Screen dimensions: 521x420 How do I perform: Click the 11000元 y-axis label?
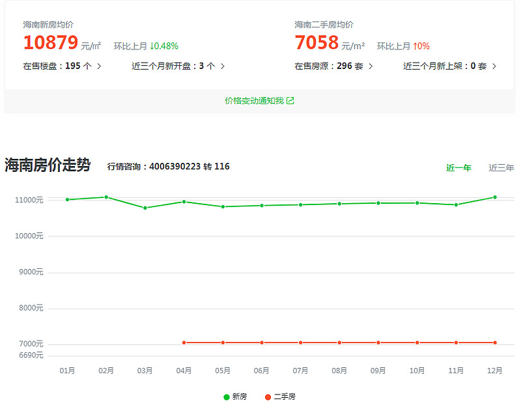point(29,200)
